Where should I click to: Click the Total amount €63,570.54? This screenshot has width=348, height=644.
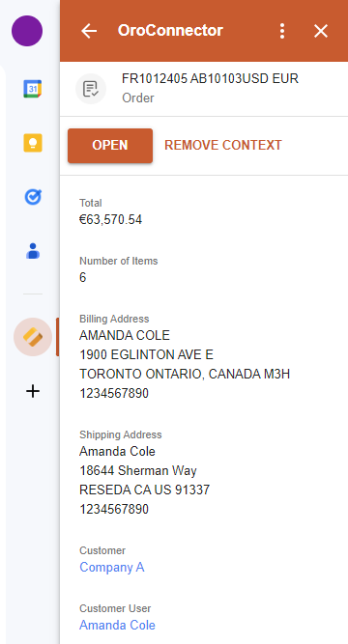click(x=110, y=220)
